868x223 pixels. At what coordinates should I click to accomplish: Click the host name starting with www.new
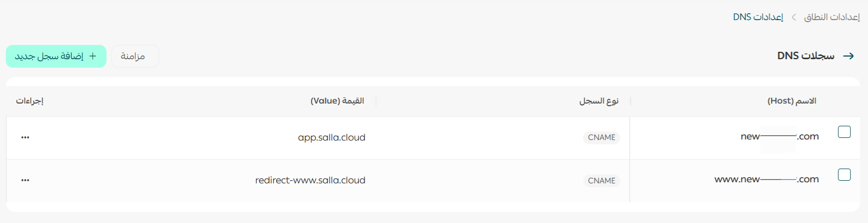[766, 180]
